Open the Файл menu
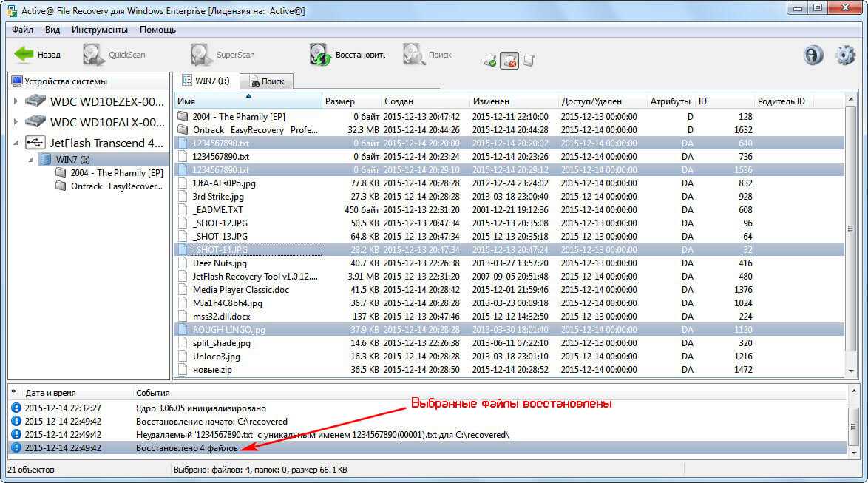Viewport: 868px width, 483px height. pos(23,30)
